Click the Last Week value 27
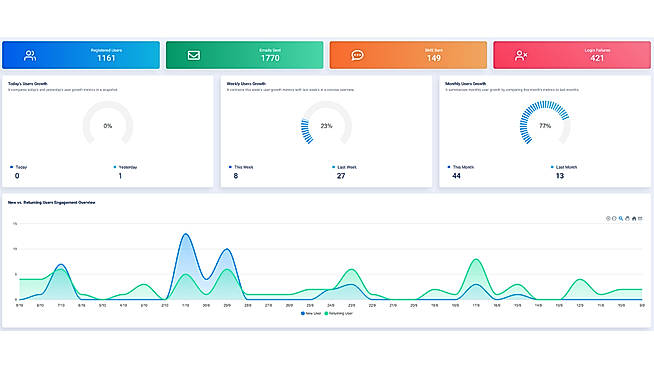This screenshot has width=654, height=368. 341,176
